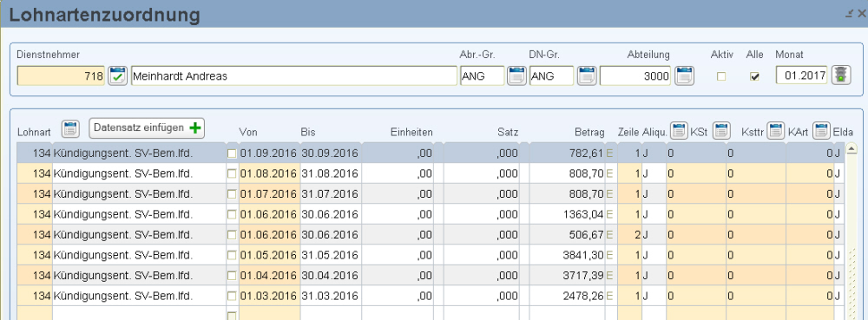Close the Lohnartenzuordnung panel

point(861,15)
